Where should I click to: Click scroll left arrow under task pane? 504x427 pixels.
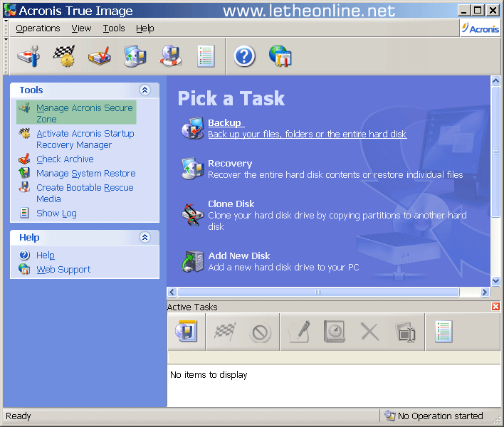pyautogui.click(x=172, y=292)
